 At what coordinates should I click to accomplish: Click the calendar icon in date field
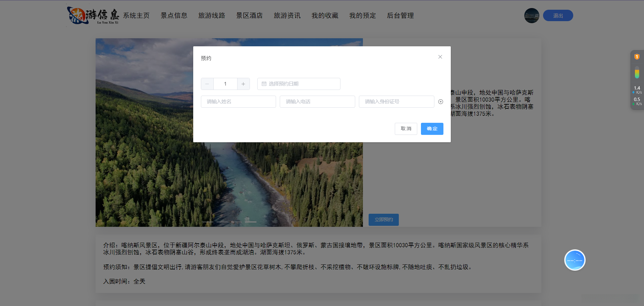tap(264, 84)
